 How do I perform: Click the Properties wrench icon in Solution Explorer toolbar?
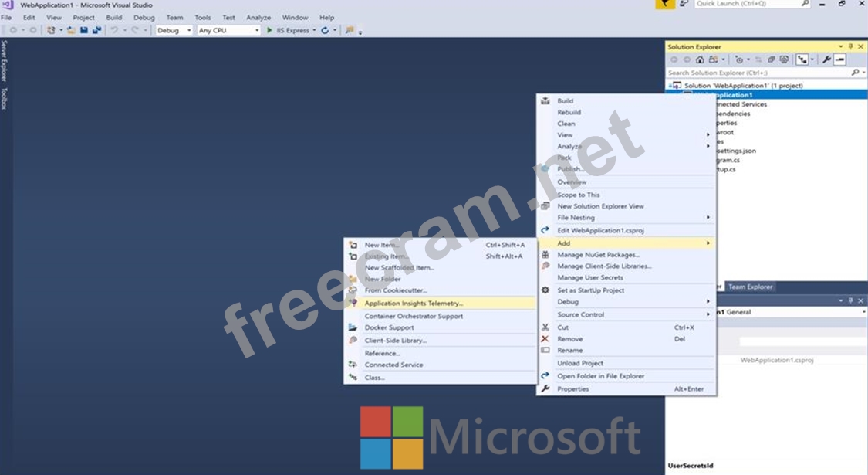tap(826, 59)
